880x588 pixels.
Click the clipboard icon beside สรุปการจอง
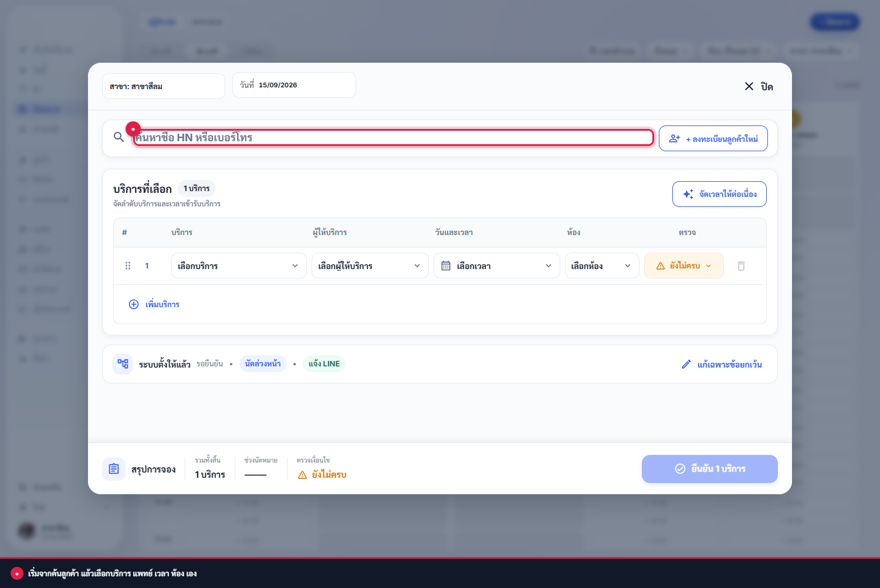pos(114,469)
